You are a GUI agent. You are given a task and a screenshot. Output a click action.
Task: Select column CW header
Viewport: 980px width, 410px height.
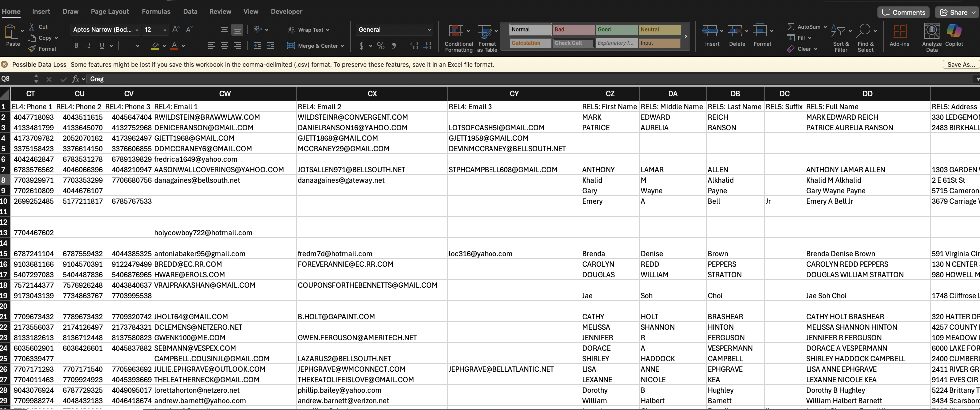pos(225,94)
